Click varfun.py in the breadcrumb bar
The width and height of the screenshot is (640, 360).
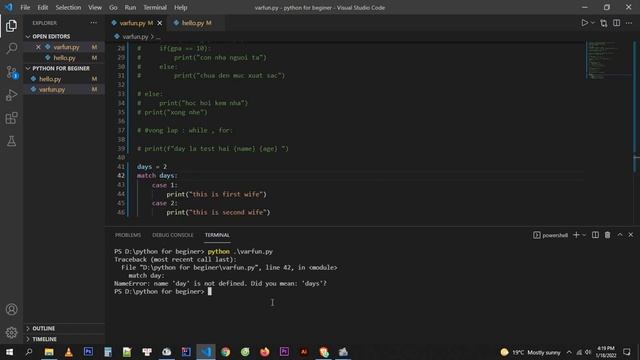pyautogui.click(x=135, y=37)
